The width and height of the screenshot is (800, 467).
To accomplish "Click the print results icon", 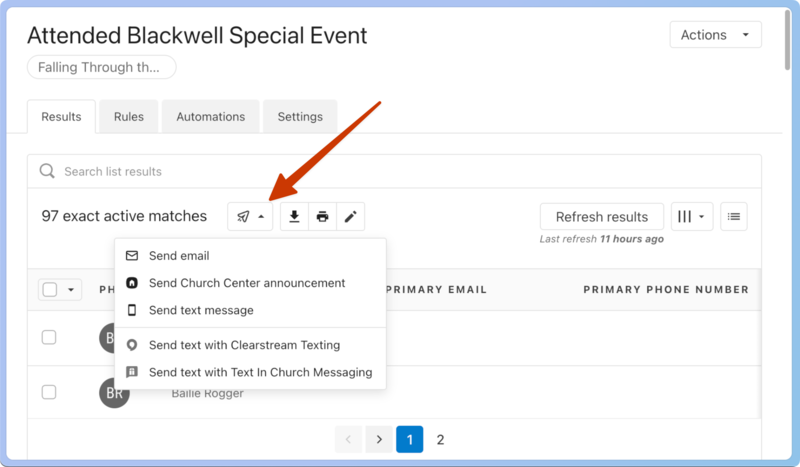I will point(322,216).
